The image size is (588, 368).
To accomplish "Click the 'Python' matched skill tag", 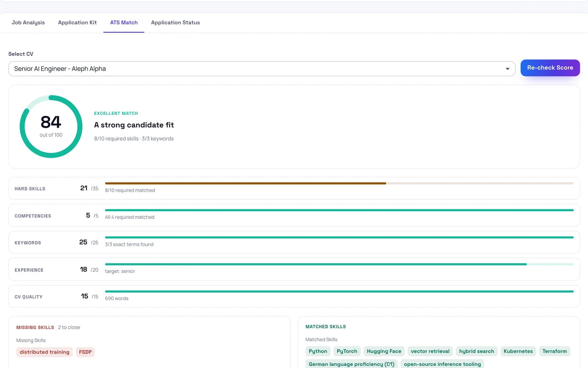I will 318,351.
